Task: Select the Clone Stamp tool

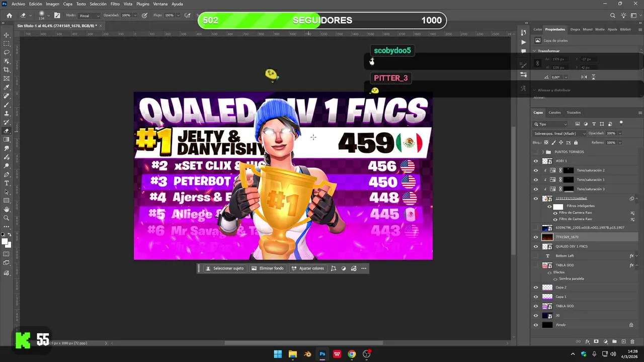Action: [7, 113]
